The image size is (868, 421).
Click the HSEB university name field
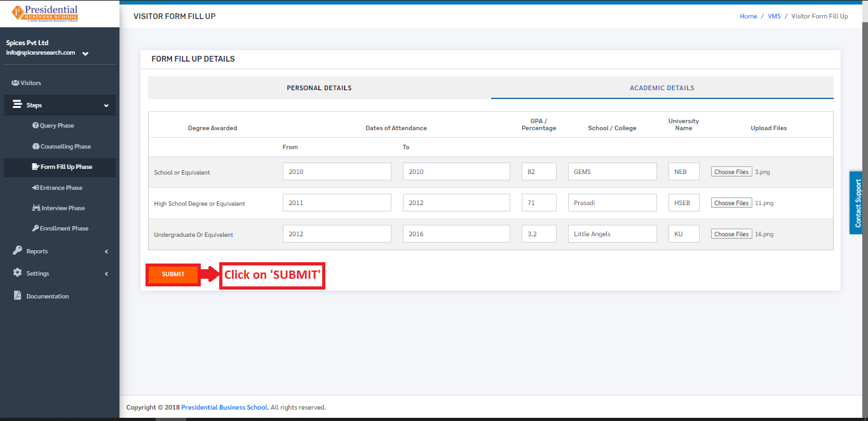pos(684,203)
